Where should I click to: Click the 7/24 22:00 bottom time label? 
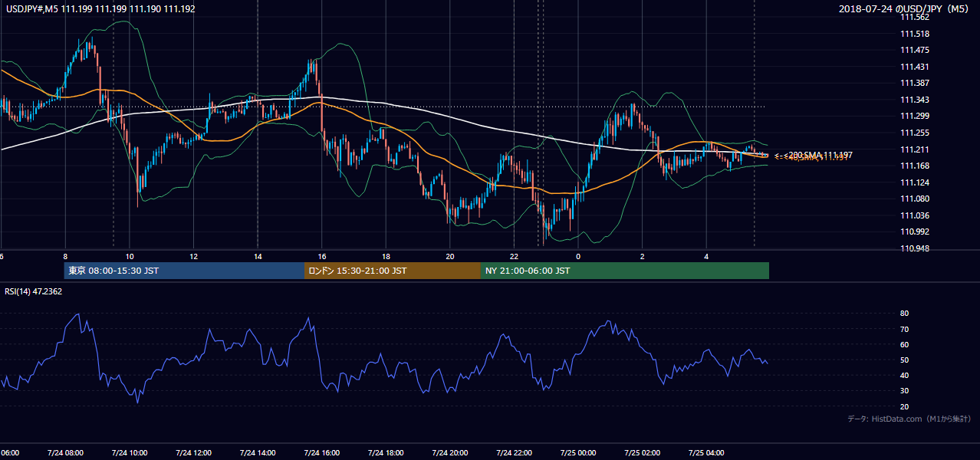(514, 453)
